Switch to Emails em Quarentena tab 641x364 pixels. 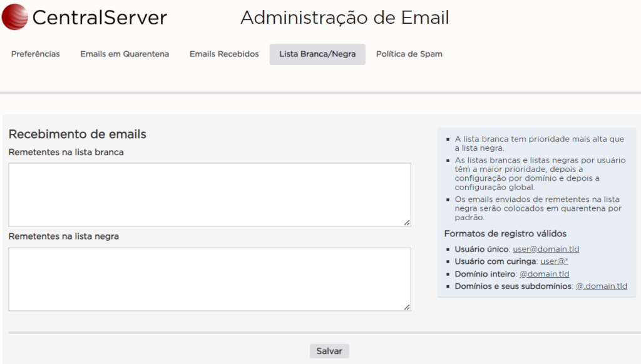coord(125,54)
